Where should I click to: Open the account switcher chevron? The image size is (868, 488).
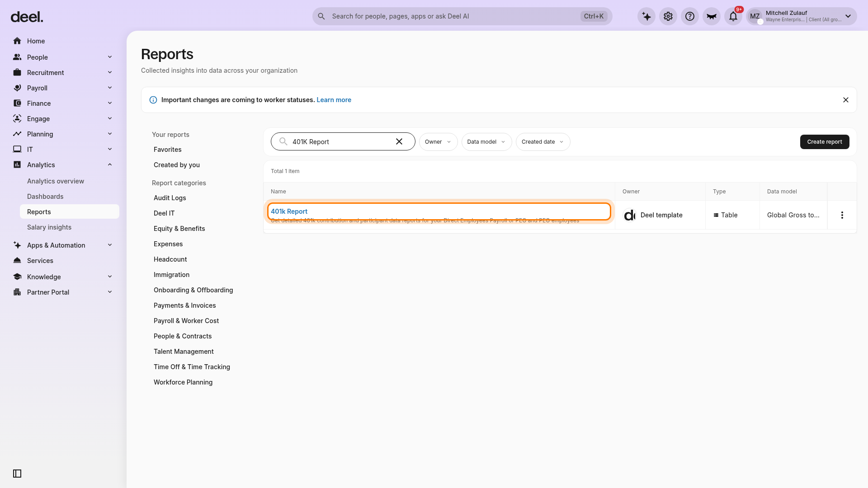[x=848, y=16]
